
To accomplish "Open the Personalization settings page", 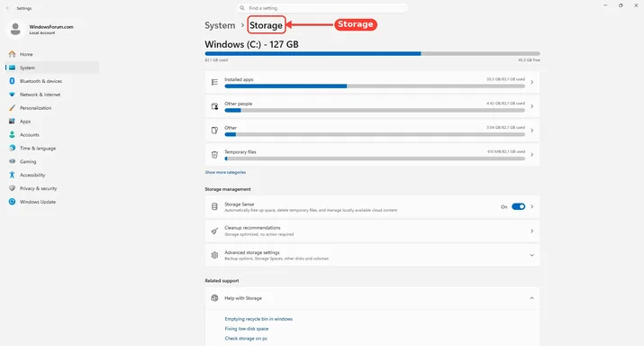I will pos(52,107).
